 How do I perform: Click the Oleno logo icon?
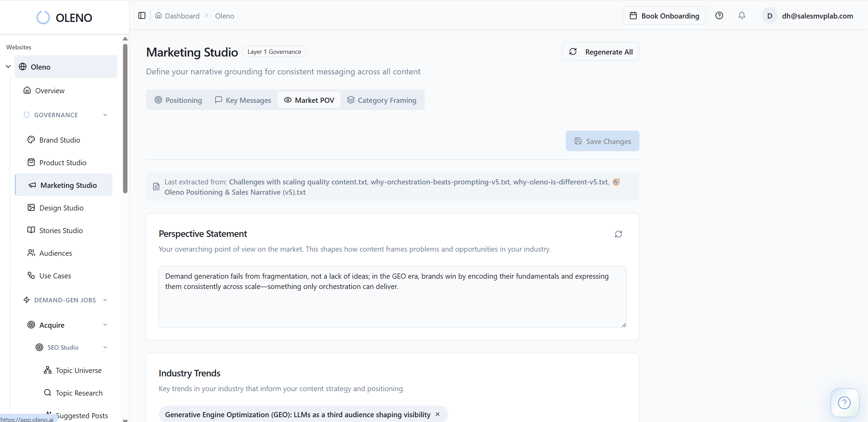click(43, 18)
